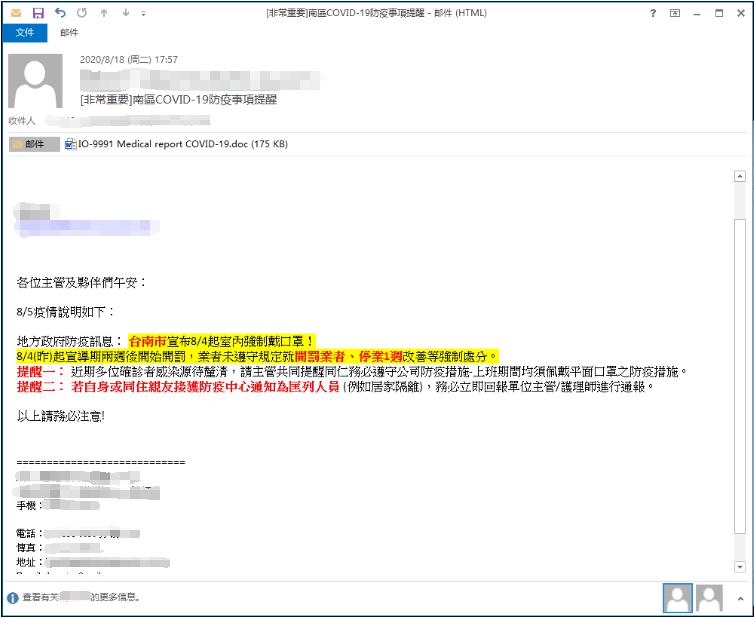Image resolution: width=754 pixels, height=618 pixels.
Task: Click scroll up arrow of message body
Action: tap(740, 177)
